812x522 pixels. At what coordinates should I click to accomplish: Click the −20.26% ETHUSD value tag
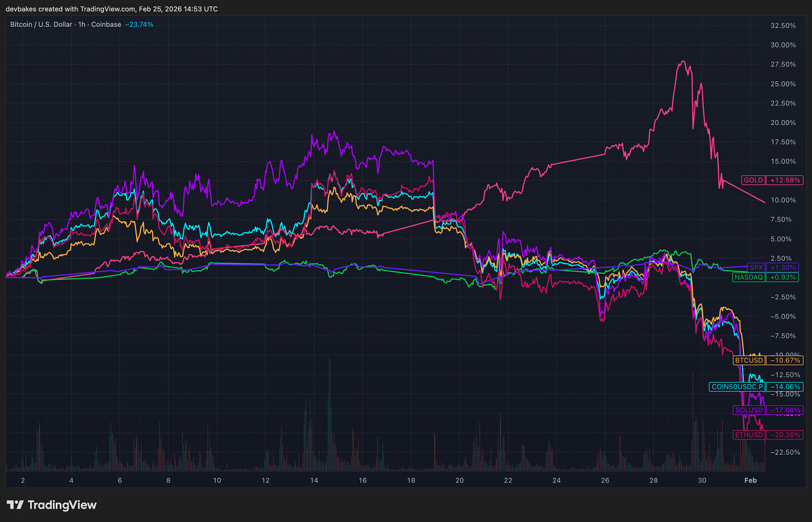(x=785, y=435)
